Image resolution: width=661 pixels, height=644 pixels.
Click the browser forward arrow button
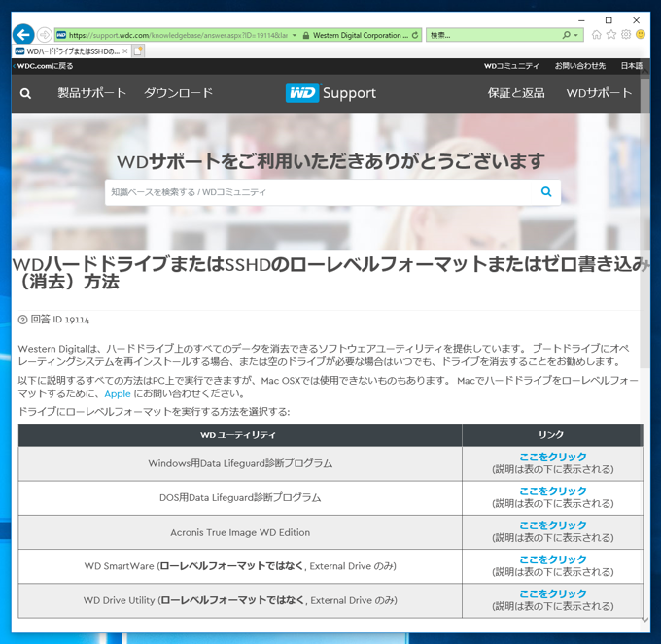point(45,35)
